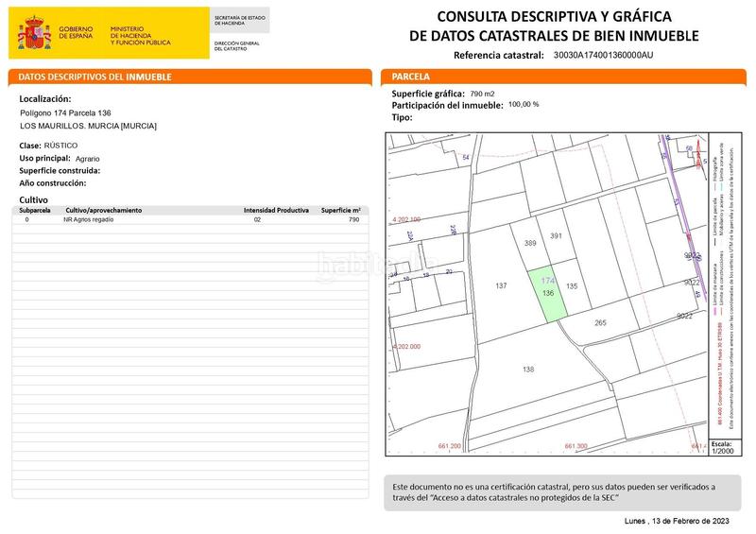
Task: Click the Intensidad Productiva column header
Action: click(276, 210)
